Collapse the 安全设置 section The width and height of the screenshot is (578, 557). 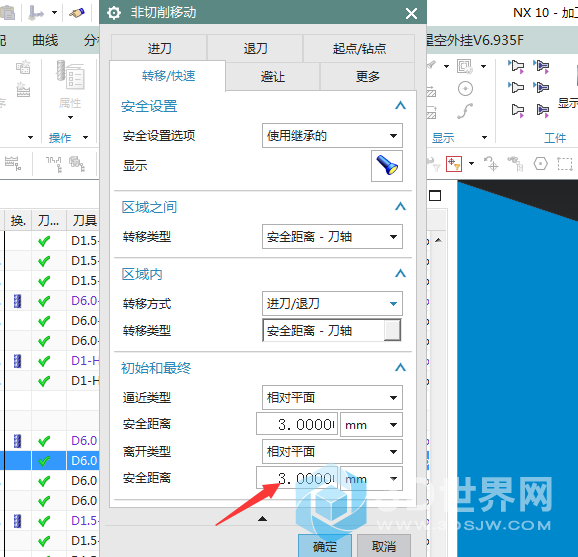(400, 106)
